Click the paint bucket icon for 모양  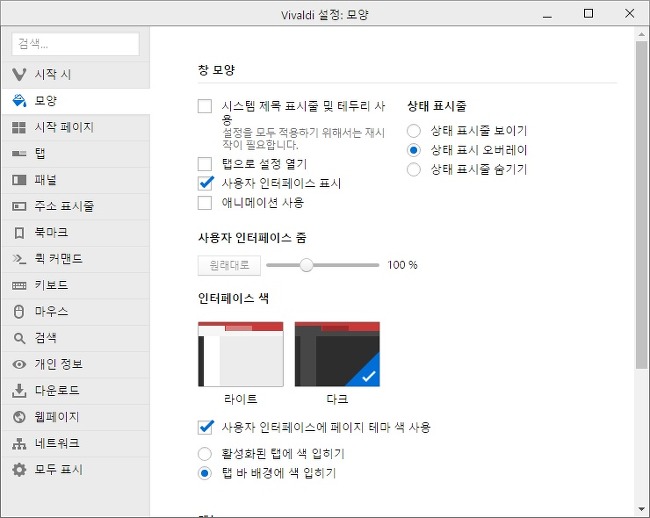pos(19,101)
